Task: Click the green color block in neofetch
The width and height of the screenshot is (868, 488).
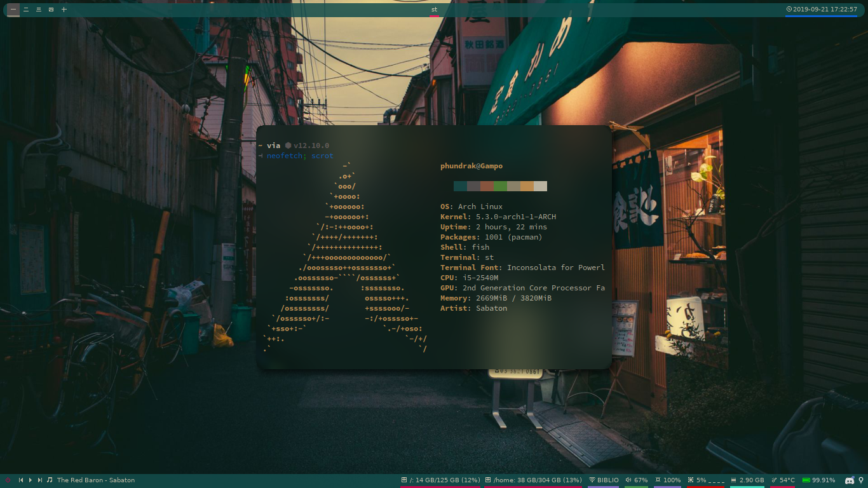Action: click(x=500, y=186)
